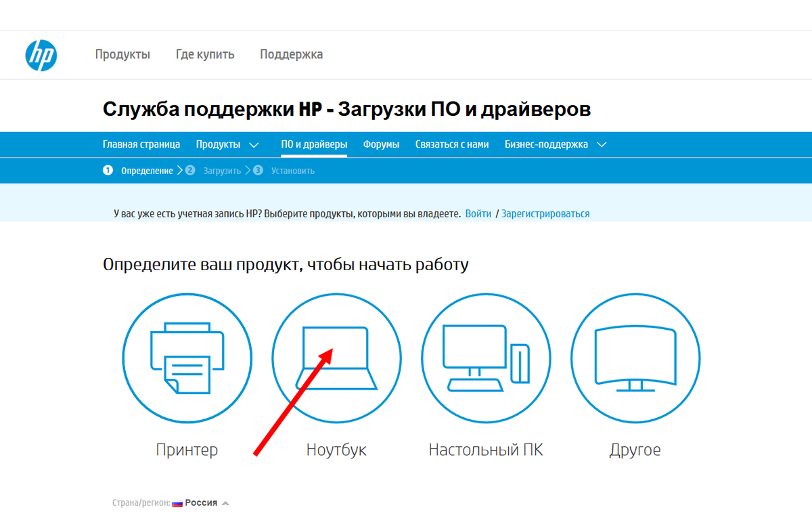Open the Где купить top menu
Image resolution: width=812 pixels, height=514 pixels.
205,55
